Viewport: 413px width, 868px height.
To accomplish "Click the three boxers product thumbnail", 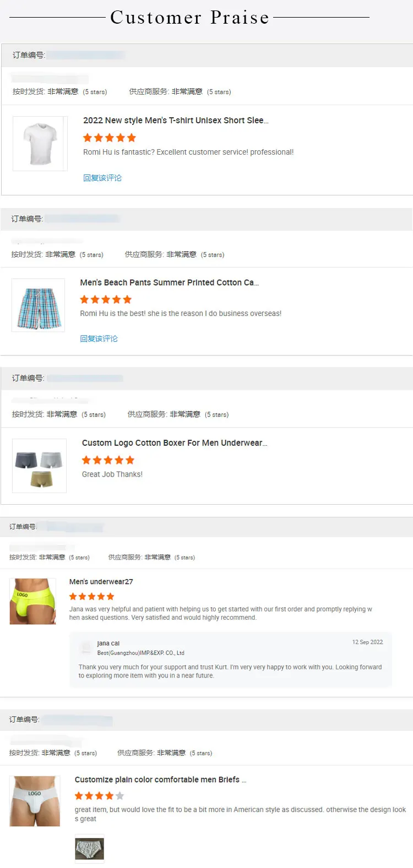I will (39, 466).
